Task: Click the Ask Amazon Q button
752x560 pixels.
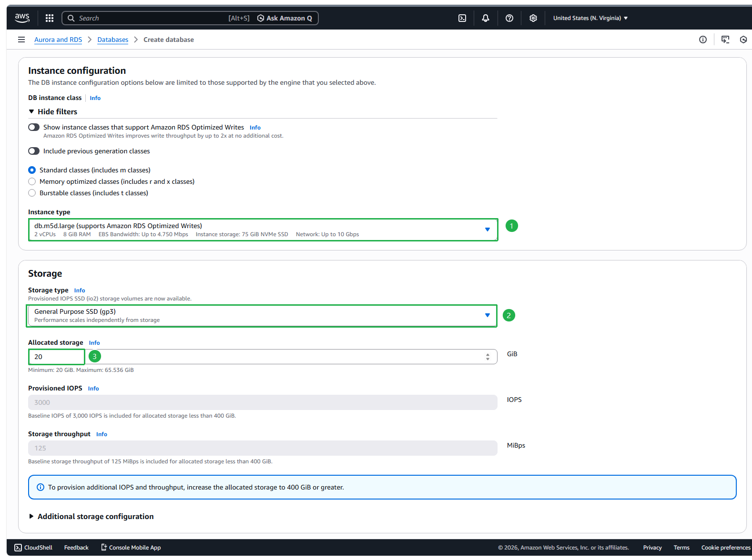Action: click(285, 18)
